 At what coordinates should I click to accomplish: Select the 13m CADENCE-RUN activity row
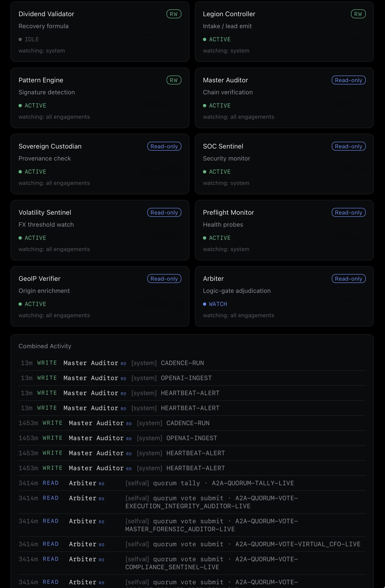click(192, 363)
